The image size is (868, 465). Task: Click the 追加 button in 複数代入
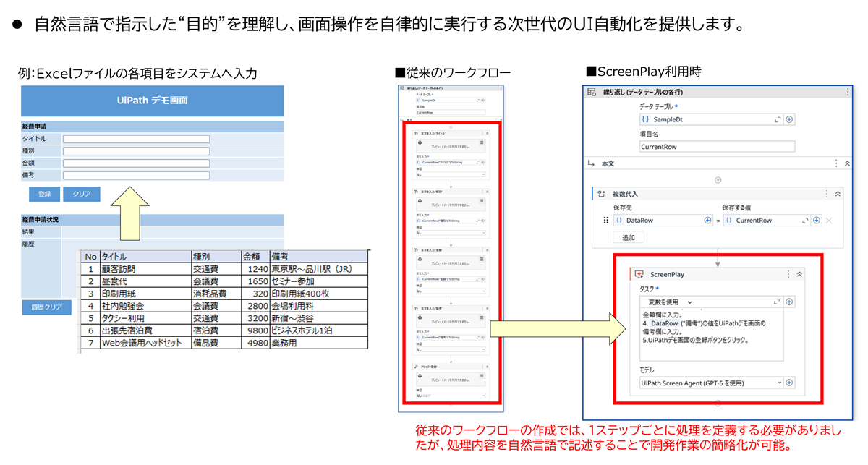click(x=629, y=237)
